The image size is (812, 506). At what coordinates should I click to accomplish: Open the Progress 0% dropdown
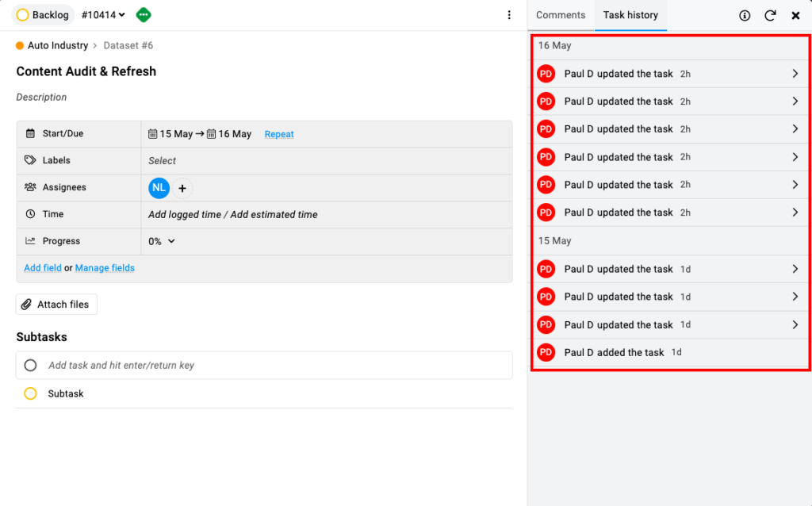162,241
